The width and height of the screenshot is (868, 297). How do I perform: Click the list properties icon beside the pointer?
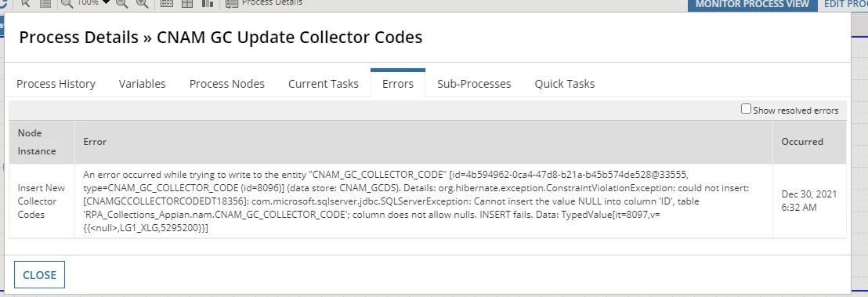pyautogui.click(x=45, y=3)
